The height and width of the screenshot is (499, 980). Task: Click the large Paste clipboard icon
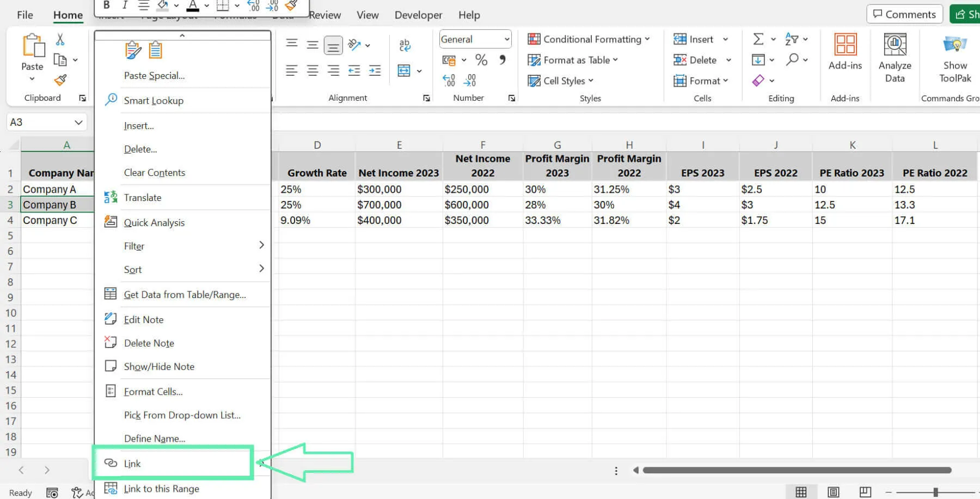[x=33, y=46]
